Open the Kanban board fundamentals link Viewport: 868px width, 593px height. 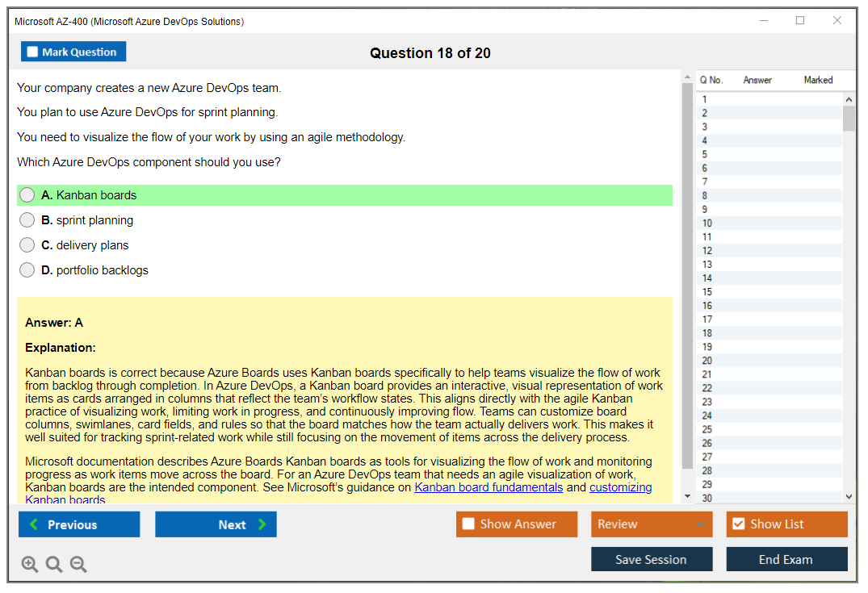point(489,487)
